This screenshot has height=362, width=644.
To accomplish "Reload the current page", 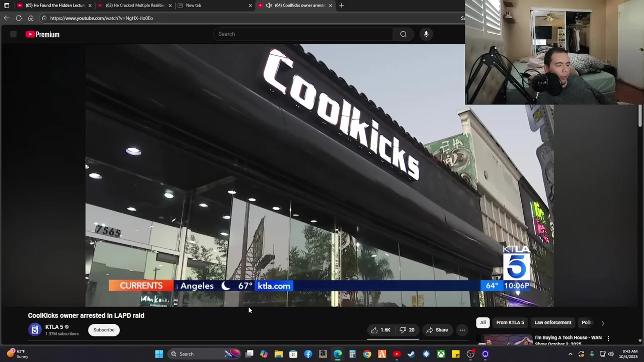I will point(19,18).
